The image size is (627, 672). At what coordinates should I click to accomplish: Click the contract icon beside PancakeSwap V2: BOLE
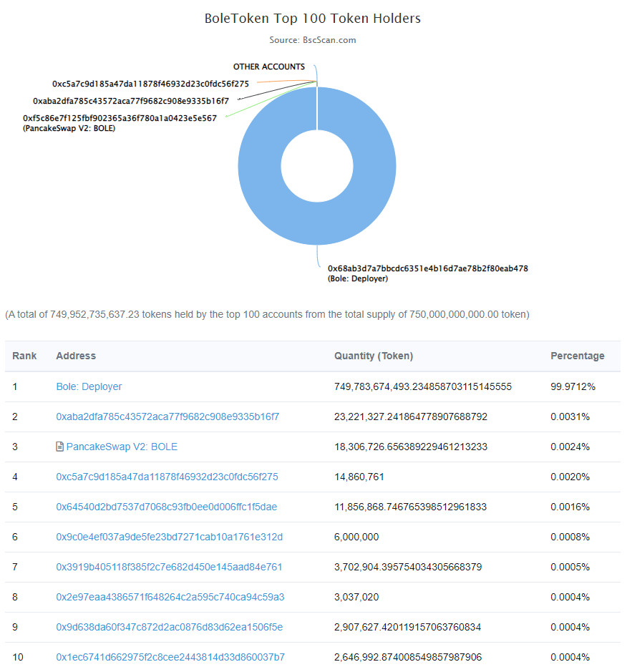click(x=60, y=447)
